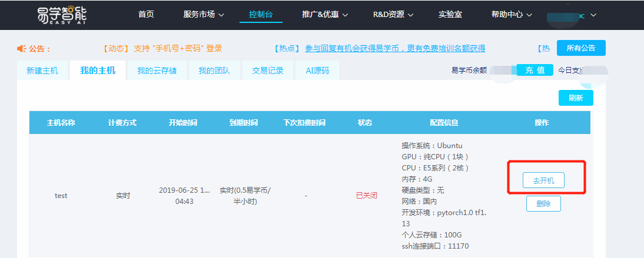Click the 刷新 refresh button
Viewport: 644px width, 258px height.
point(575,98)
